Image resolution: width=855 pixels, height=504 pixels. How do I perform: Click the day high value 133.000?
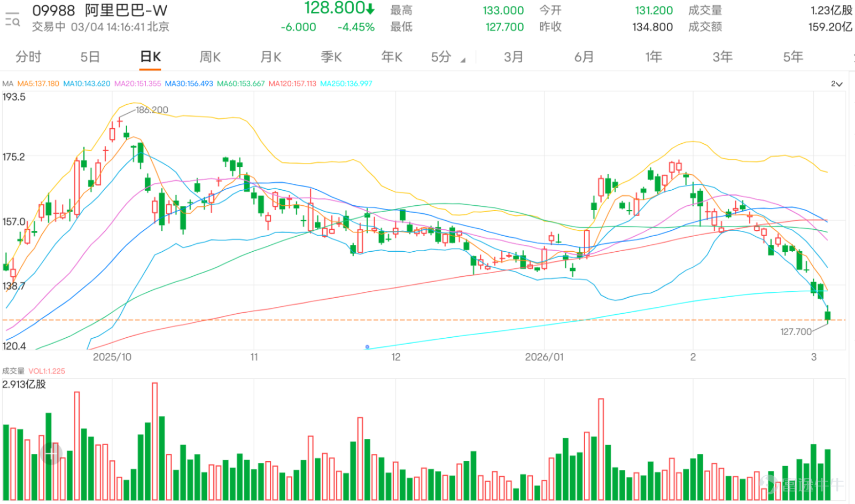coord(503,11)
